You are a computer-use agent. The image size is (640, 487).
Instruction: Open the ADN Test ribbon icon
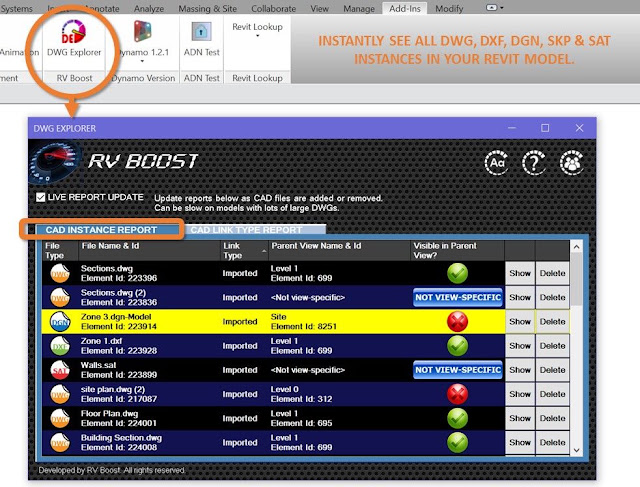point(201,31)
